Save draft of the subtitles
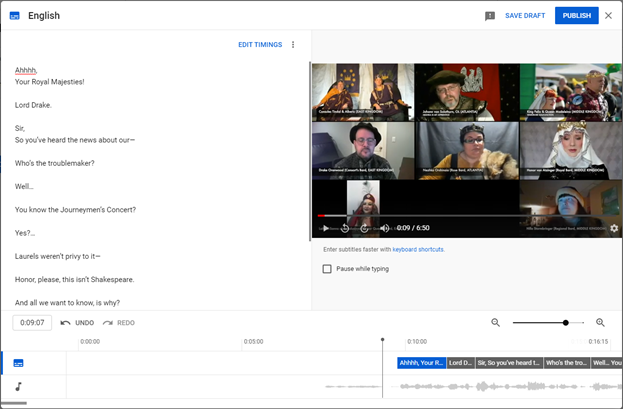623x409 pixels. pyautogui.click(x=525, y=16)
